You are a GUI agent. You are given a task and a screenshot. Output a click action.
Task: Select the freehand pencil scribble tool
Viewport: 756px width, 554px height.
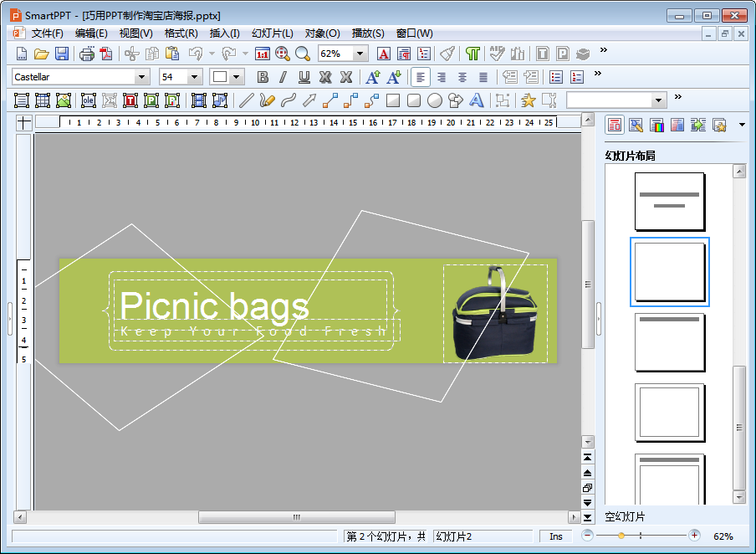(267, 100)
